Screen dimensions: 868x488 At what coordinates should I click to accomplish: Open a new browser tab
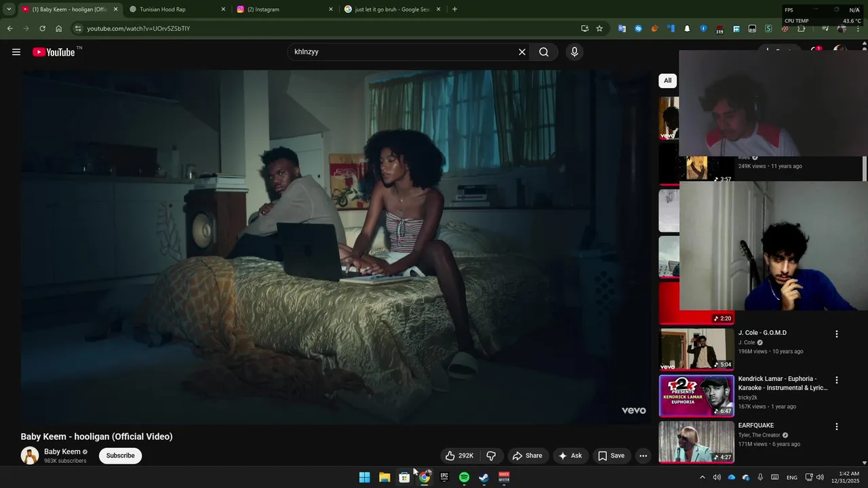click(x=454, y=9)
